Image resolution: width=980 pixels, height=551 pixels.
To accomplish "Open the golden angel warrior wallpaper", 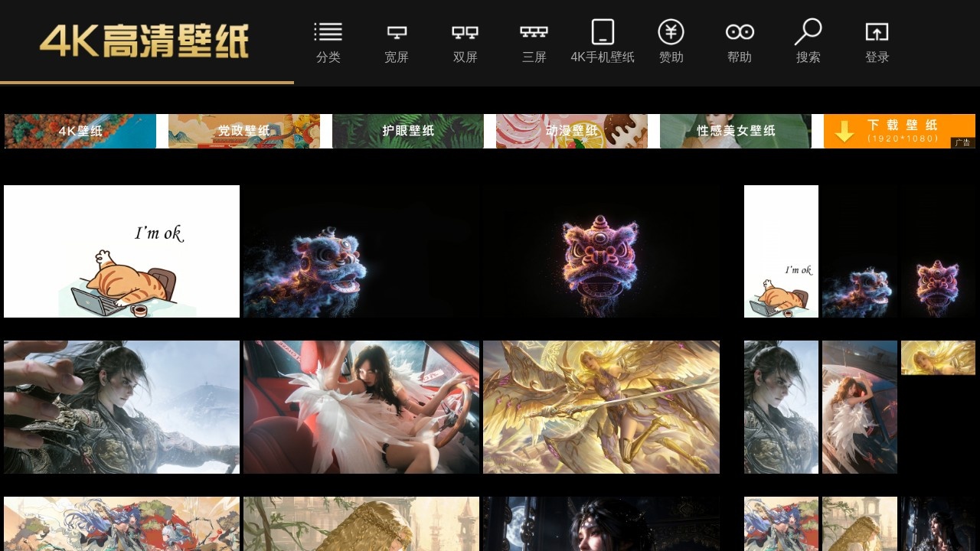I will pyautogui.click(x=601, y=406).
